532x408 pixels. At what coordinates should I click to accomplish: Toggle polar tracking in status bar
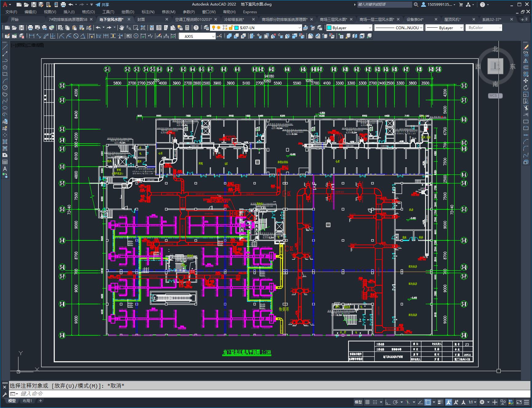(x=396, y=402)
